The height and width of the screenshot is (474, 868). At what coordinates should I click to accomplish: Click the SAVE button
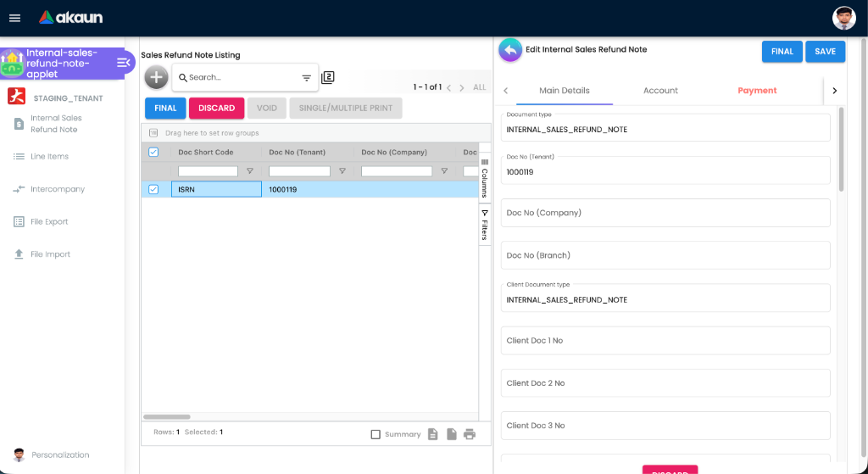825,52
